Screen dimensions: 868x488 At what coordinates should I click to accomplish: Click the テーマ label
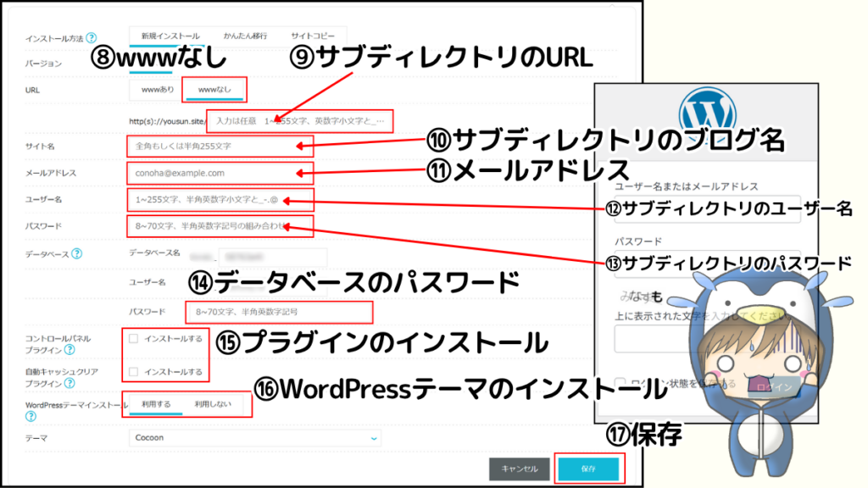point(36,438)
